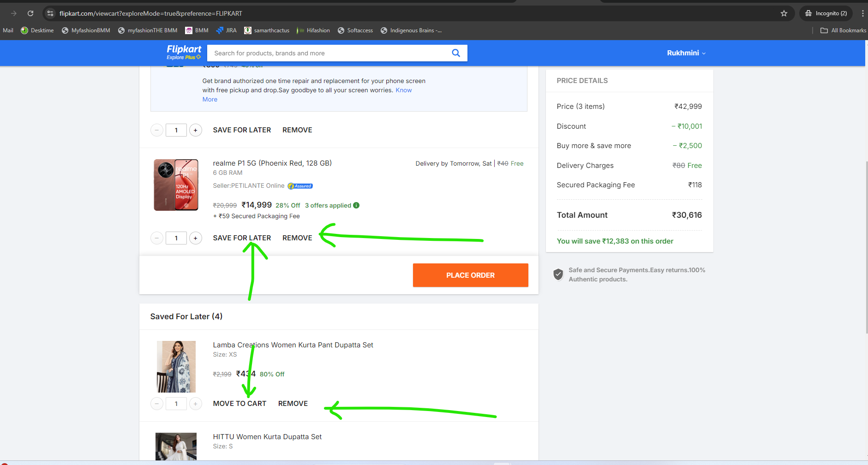Open the myfashionTHE BMM bookmark
868x465 pixels.
point(148,30)
